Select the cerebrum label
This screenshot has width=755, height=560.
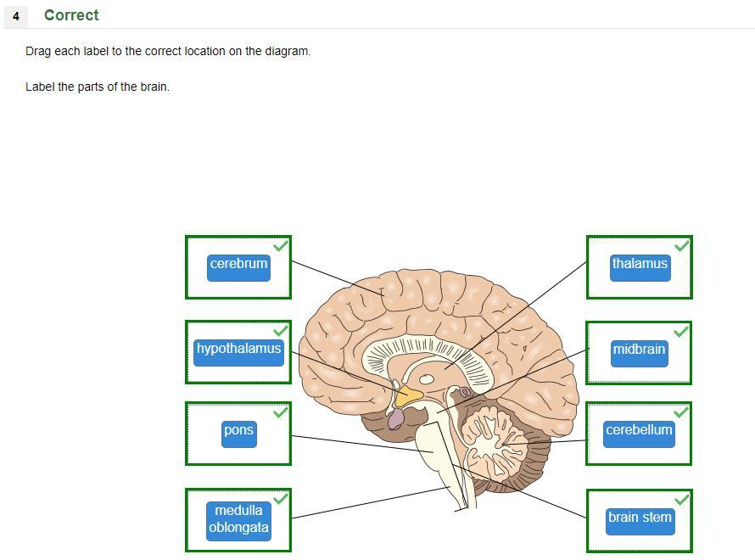(x=239, y=268)
